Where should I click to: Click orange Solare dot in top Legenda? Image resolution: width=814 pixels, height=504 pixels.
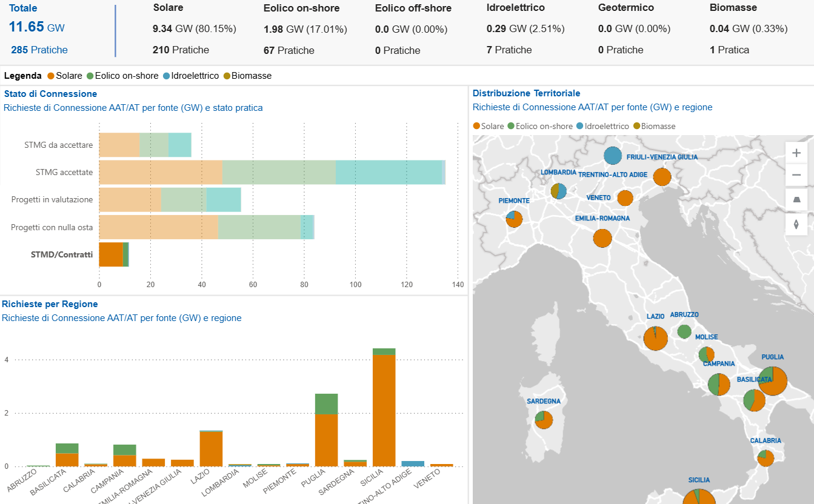pos(51,76)
